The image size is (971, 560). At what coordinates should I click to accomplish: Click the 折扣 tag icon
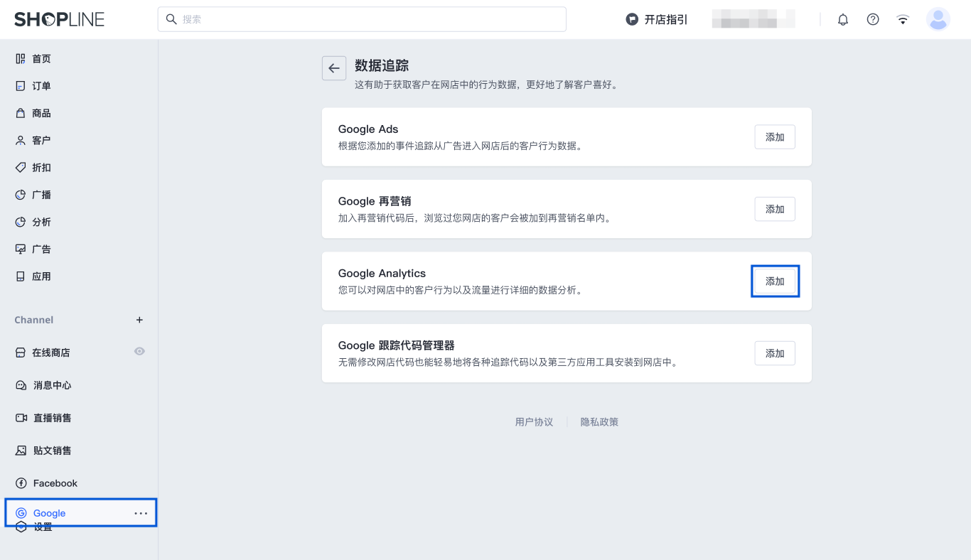click(x=21, y=168)
